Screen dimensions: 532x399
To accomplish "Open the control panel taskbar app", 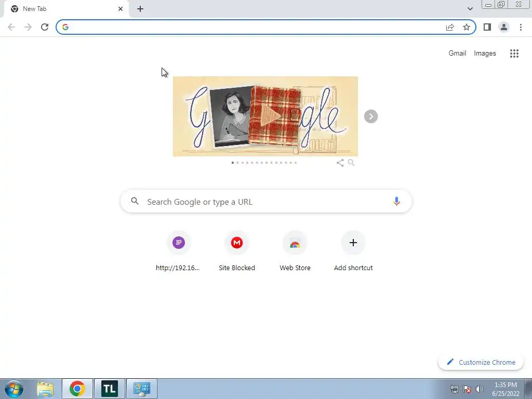I will click(141, 389).
